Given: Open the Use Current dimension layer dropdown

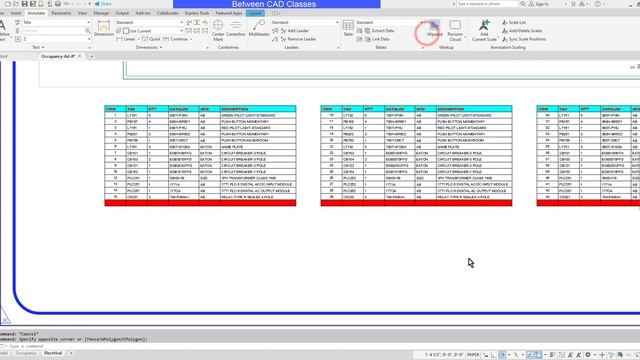Looking at the screenshot, I should [153, 31].
